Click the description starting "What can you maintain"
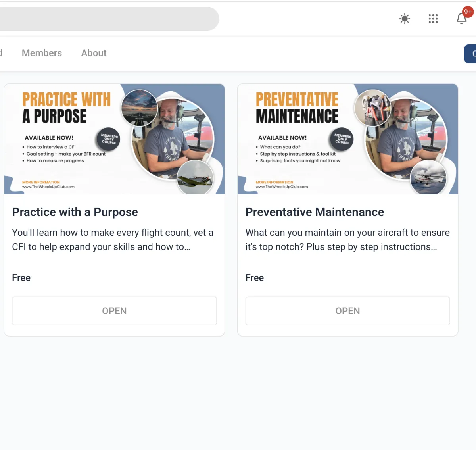The width and height of the screenshot is (476, 450). (347, 240)
